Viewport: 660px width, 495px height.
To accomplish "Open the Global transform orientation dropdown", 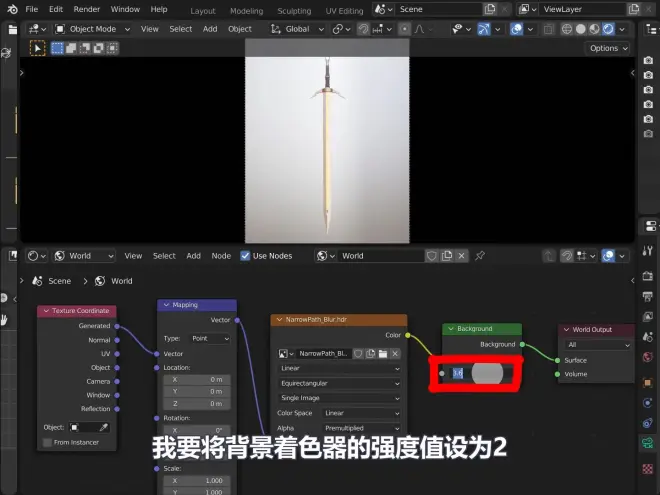I will (x=297, y=29).
